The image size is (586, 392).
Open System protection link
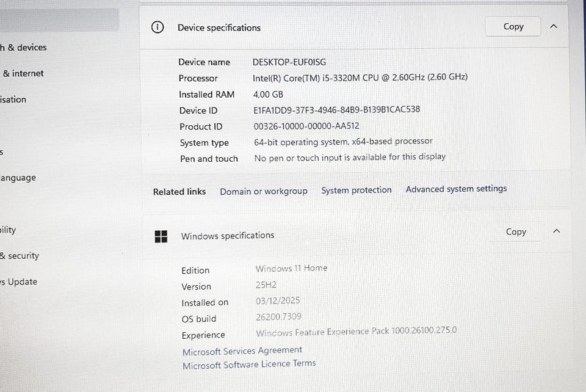point(356,191)
